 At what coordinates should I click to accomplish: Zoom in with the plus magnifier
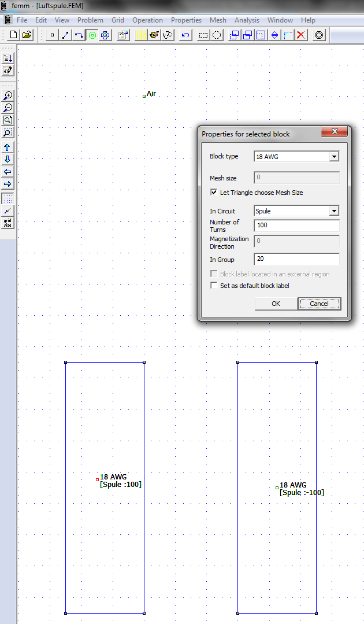[8, 95]
